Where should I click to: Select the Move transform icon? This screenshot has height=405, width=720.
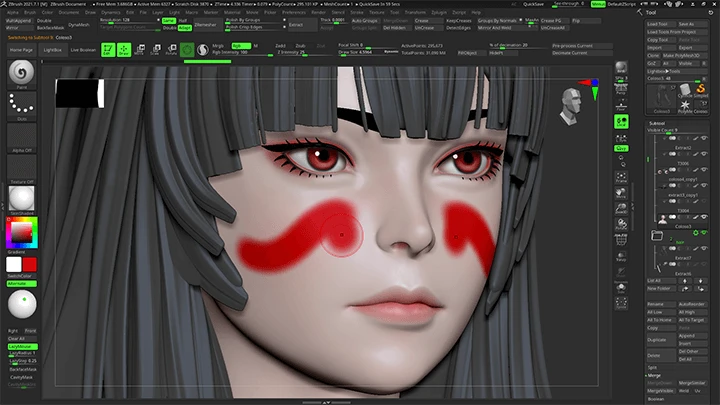140,50
